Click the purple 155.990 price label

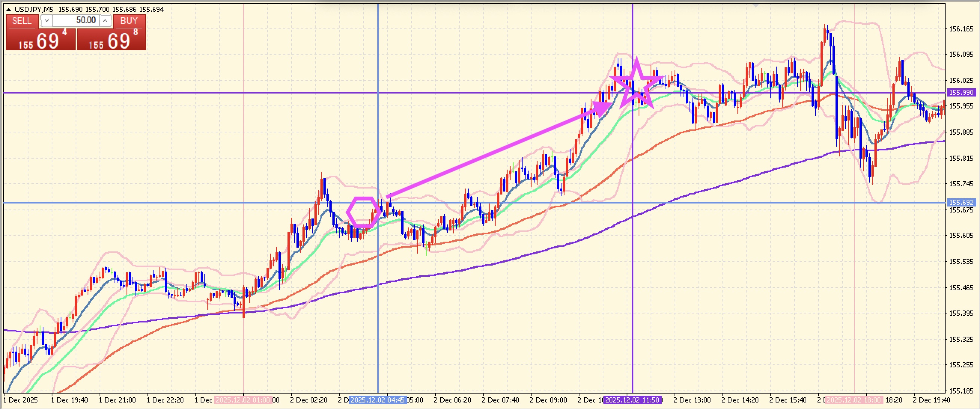coord(961,92)
